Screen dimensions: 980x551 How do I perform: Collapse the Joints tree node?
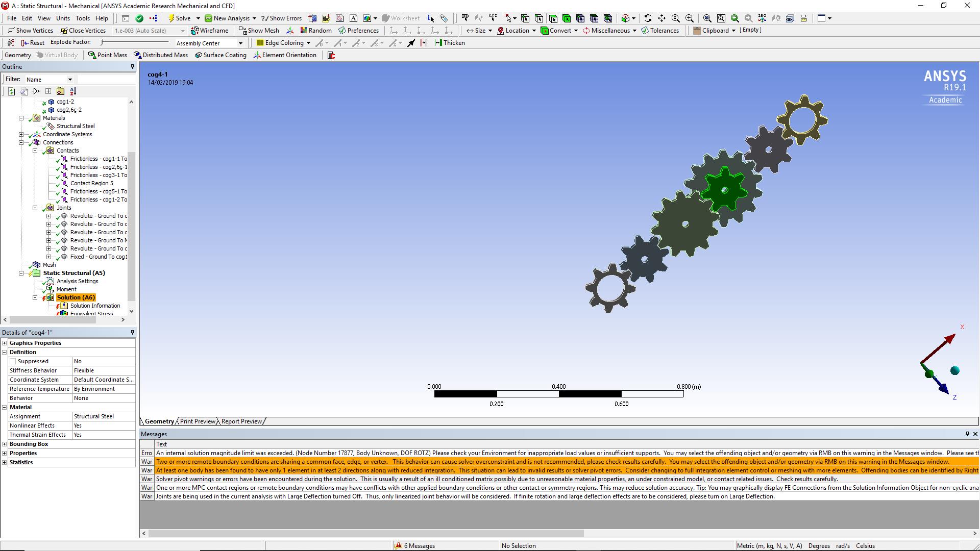pos(35,208)
